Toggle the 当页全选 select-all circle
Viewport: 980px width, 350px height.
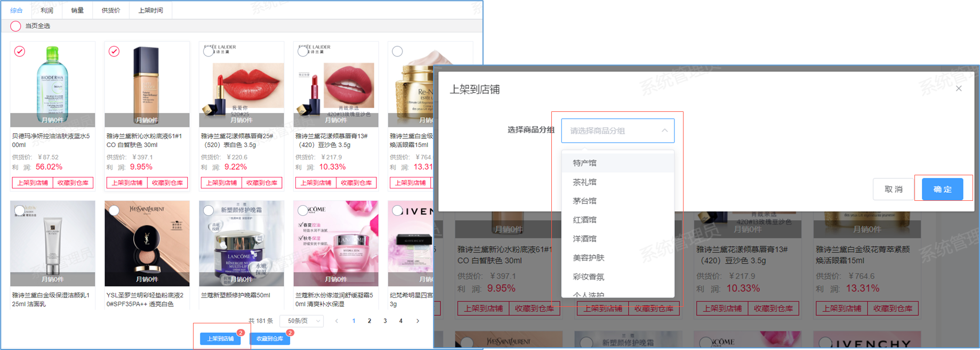[x=15, y=26]
